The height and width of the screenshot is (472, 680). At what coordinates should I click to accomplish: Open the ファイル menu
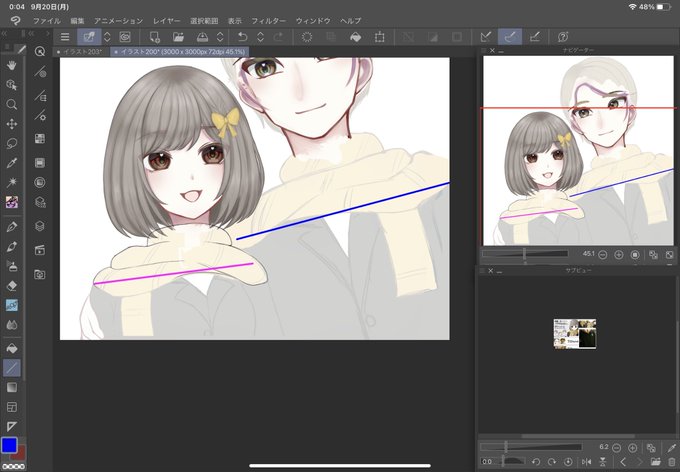(47, 20)
